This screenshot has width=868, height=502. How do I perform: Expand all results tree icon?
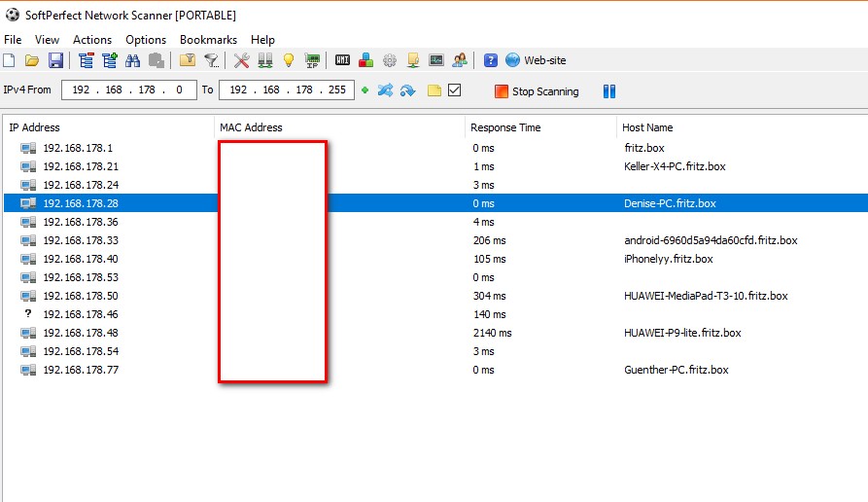coord(110,60)
